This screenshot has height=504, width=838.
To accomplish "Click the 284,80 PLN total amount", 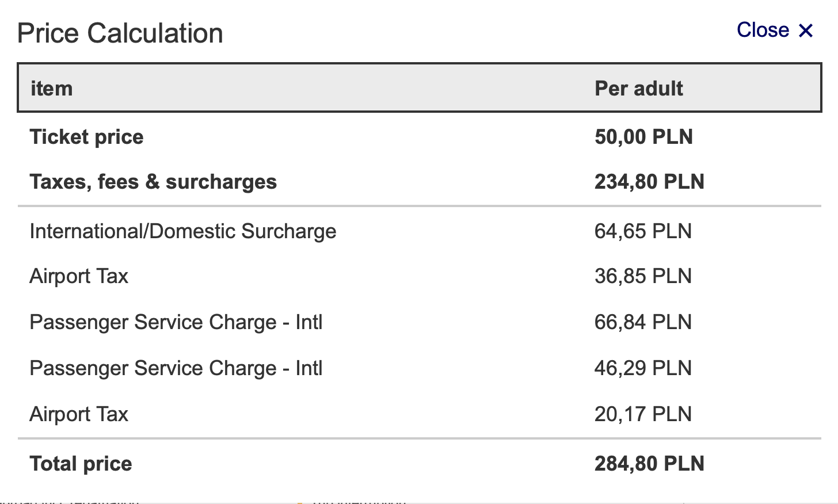I will coord(649,464).
